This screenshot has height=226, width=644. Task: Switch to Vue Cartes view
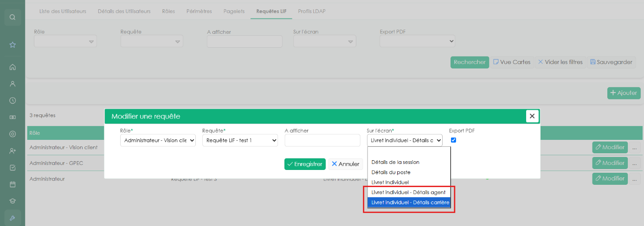512,62
